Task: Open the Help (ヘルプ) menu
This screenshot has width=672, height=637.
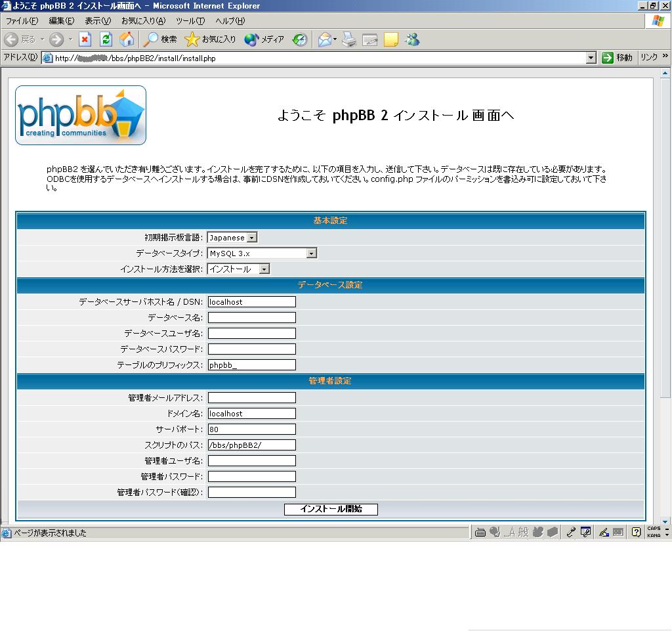Action: (230, 20)
